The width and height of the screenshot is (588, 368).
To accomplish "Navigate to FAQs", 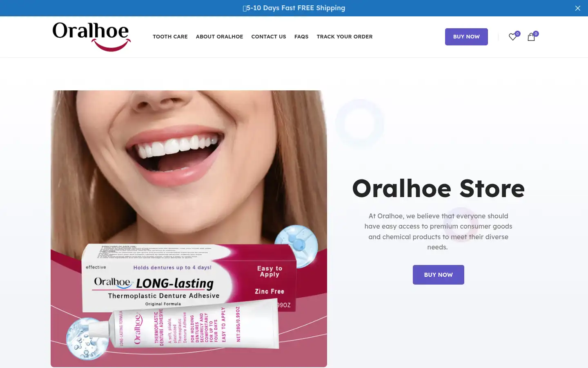I will pyautogui.click(x=301, y=37).
